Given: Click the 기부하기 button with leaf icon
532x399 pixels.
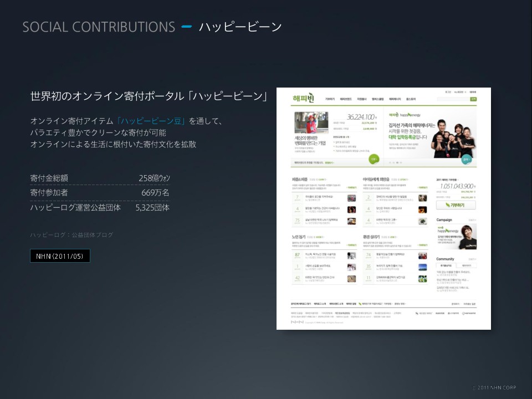Looking at the screenshot, I should pyautogui.click(x=456, y=205).
